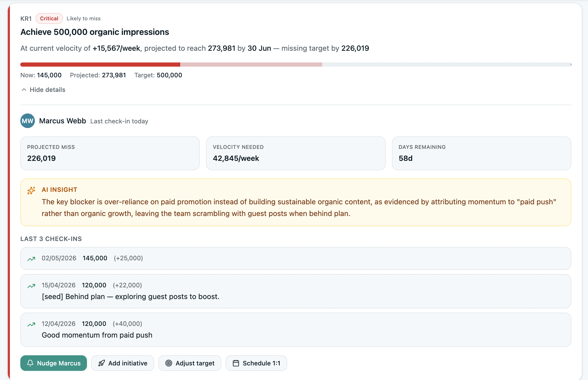Click the Nudge Marcus button

[54, 363]
